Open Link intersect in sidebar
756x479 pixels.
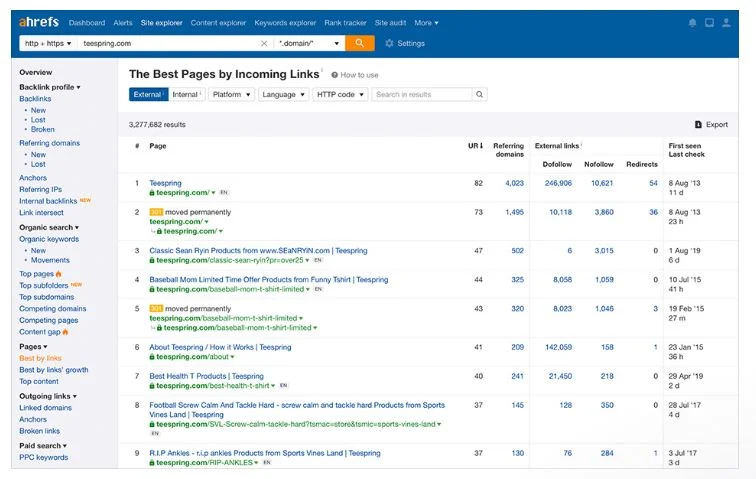tap(41, 213)
